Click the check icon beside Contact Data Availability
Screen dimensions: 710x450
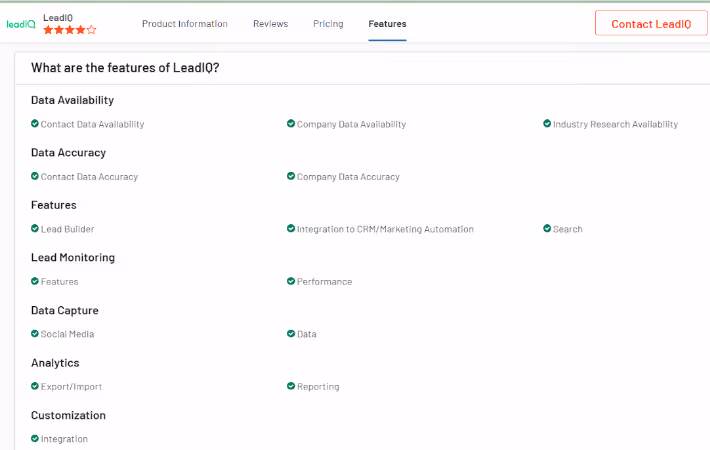(35, 124)
